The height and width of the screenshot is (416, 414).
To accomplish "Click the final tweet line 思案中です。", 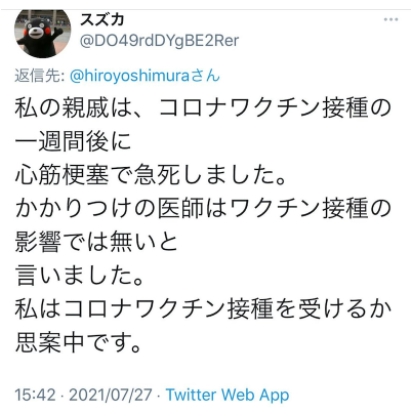I will tap(78, 343).
